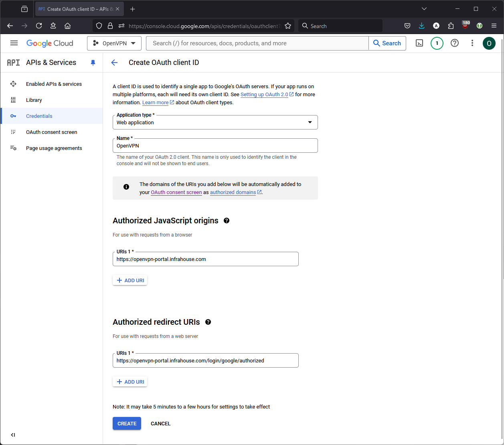The height and width of the screenshot is (445, 504).
Task: Click the info icon in the domains notice
Action: pyautogui.click(x=126, y=187)
